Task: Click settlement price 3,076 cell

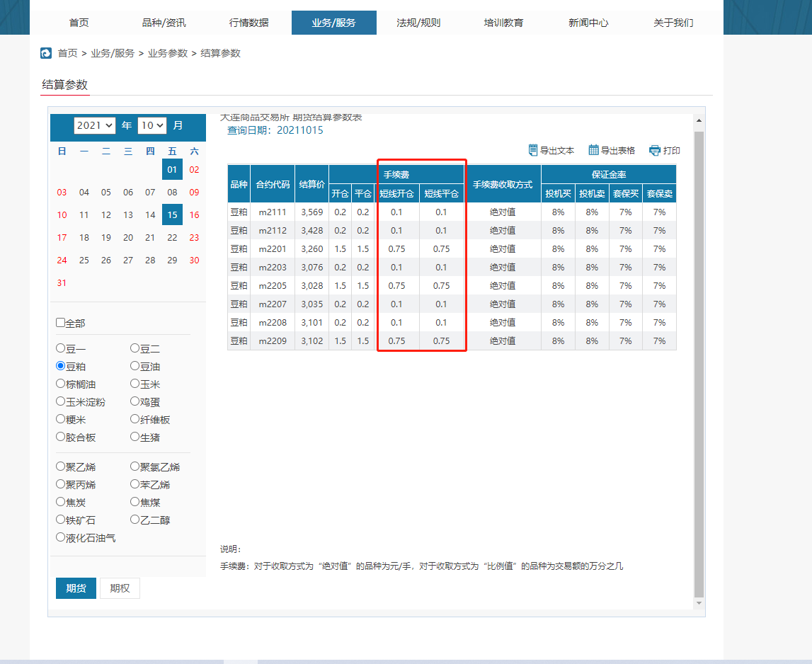Action: (311, 268)
